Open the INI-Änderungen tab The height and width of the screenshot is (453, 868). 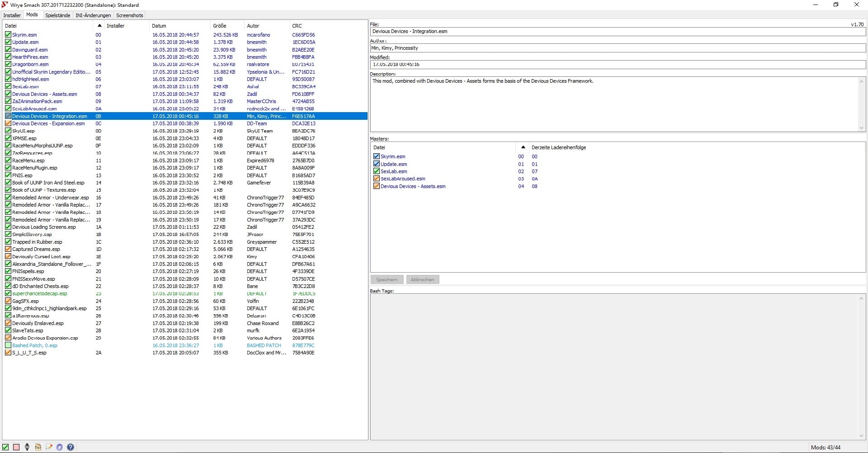pos(93,15)
